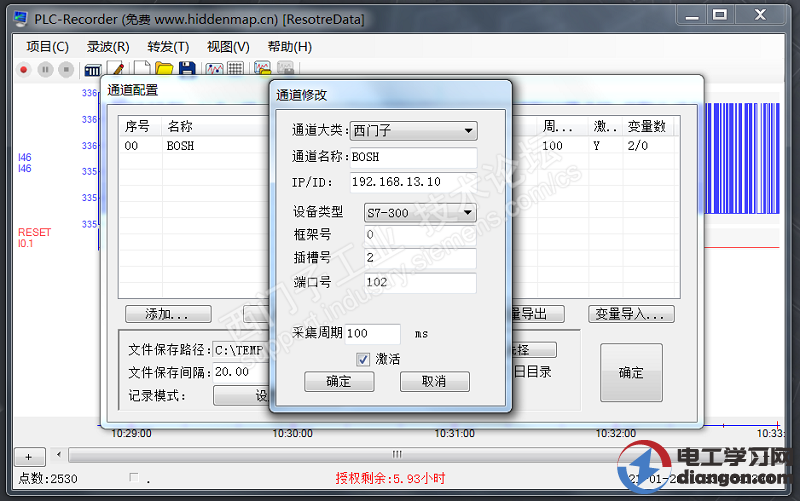Click 授权剩余:5.93小时 status text

pos(390,479)
